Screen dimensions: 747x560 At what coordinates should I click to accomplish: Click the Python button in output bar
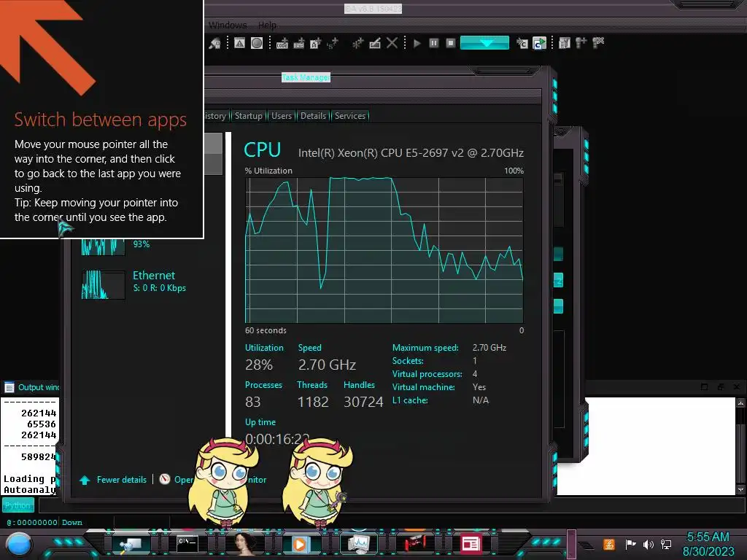(x=18, y=505)
